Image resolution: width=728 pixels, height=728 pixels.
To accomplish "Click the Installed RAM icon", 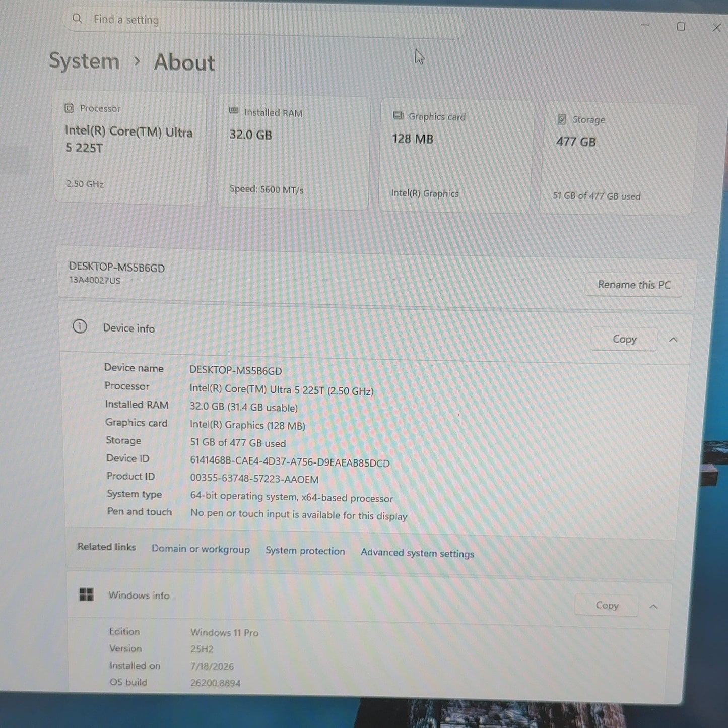I will (x=233, y=111).
